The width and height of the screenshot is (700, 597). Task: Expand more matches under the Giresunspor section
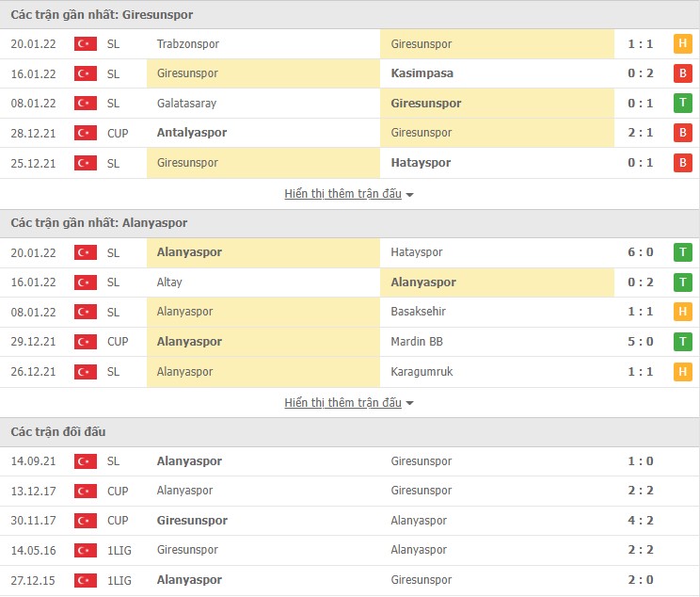point(349,194)
